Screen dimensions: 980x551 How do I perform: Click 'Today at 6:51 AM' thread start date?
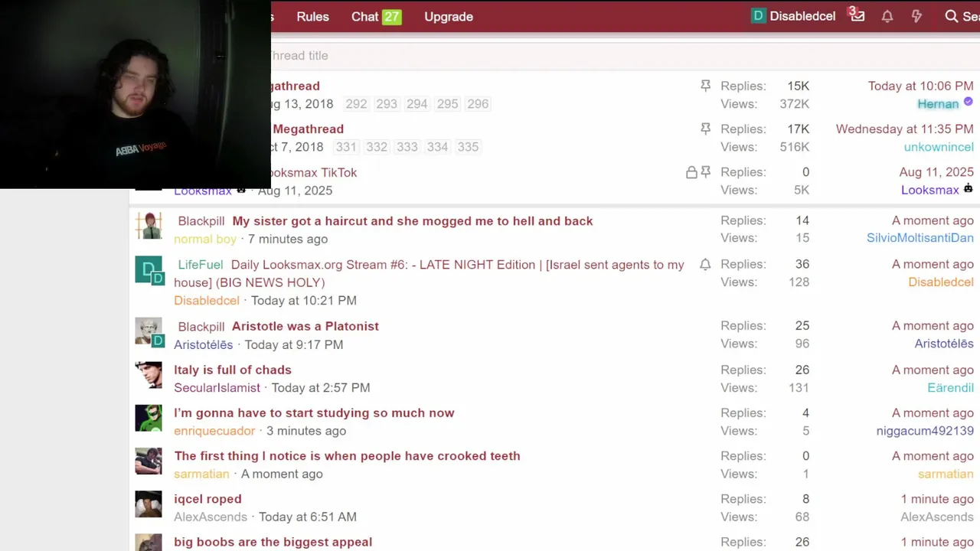point(308,517)
